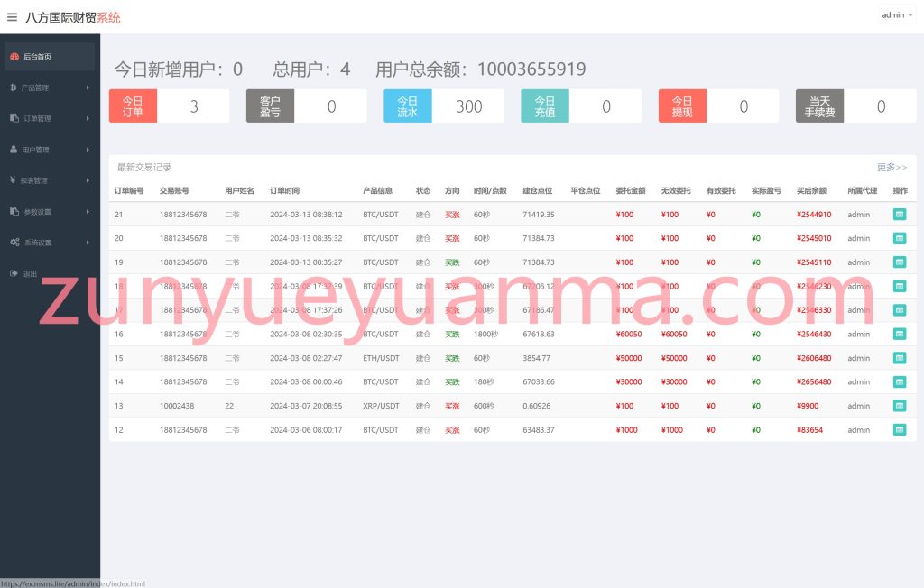Expand the 订单管理 submenu arrow
924x588 pixels.
coord(88,118)
